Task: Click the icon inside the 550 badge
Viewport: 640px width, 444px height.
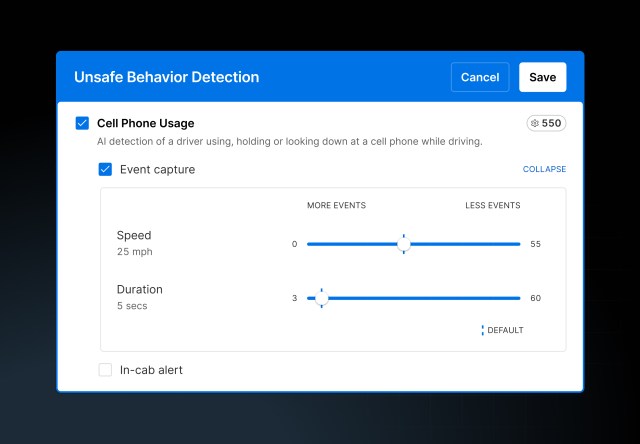Action: click(535, 123)
